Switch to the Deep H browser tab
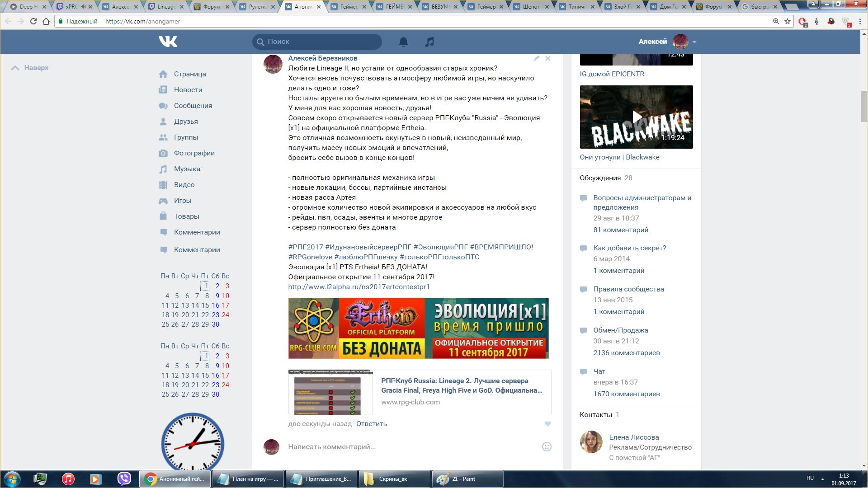 click(x=28, y=7)
